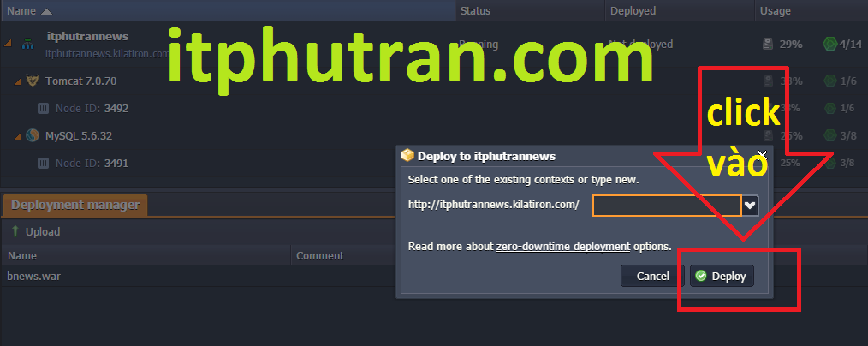Viewport: 868px width, 346px height.
Task: Click the Status column header
Action: click(531, 10)
